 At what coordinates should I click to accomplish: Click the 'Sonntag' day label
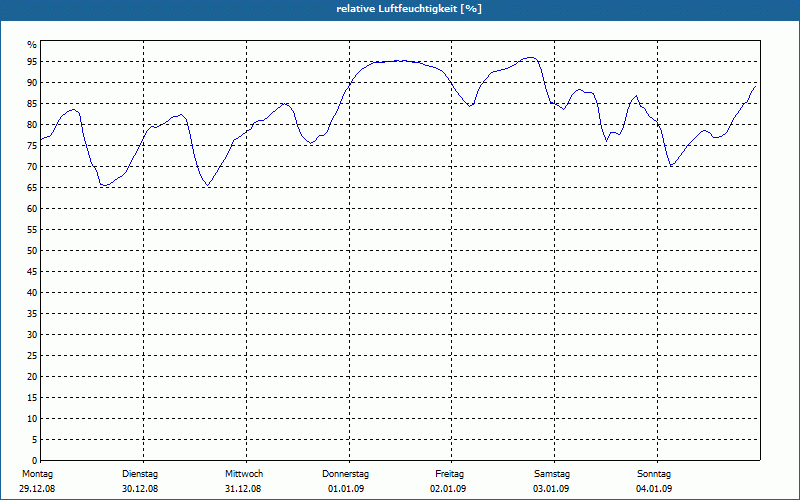(654, 474)
